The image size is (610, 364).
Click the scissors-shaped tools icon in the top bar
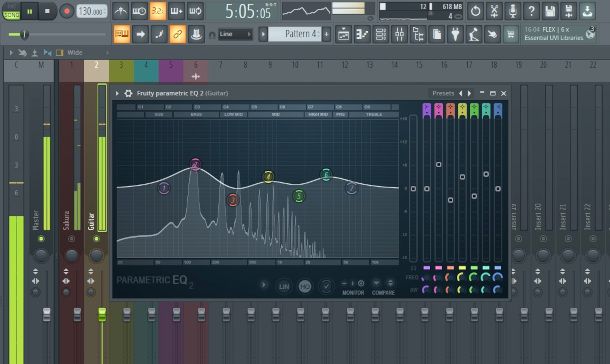point(494,11)
